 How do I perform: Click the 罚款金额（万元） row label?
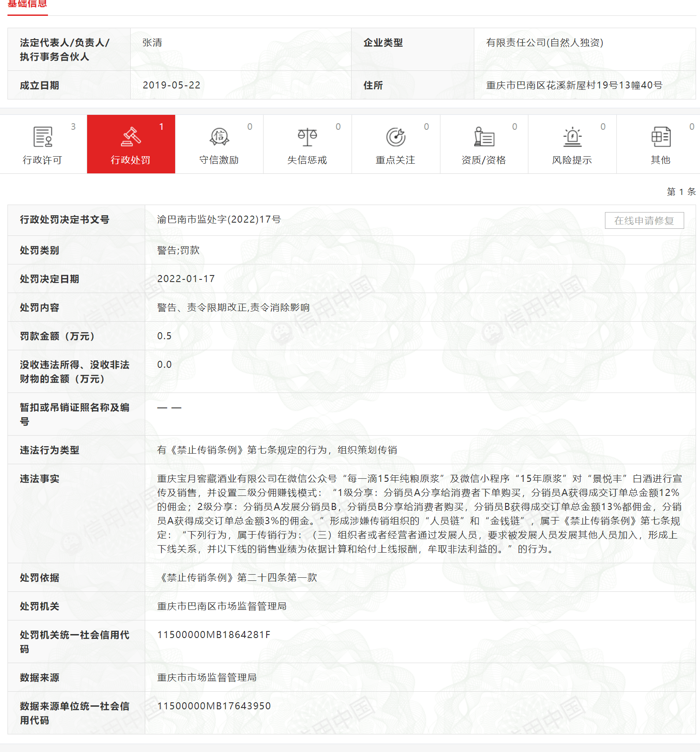tap(58, 336)
